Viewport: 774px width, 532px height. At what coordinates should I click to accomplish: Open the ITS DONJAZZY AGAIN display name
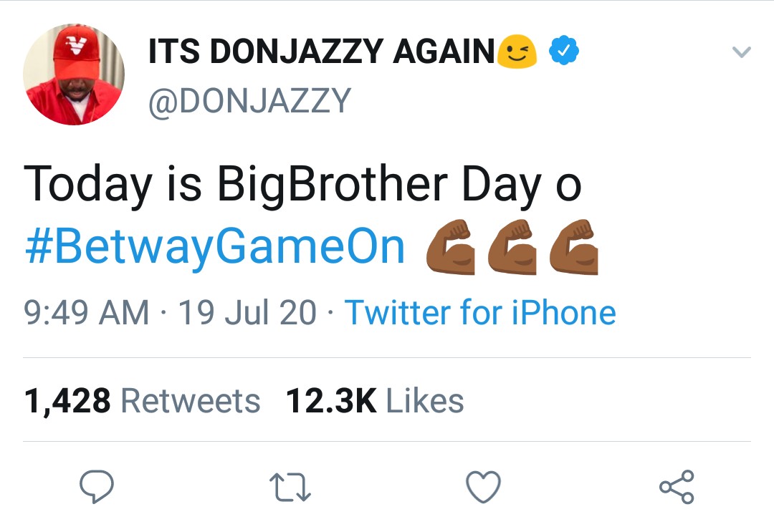[x=321, y=52]
